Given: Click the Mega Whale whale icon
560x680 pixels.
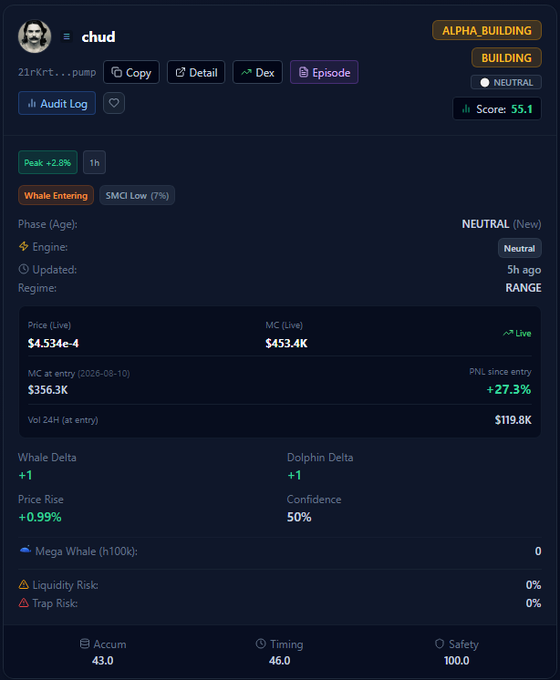Looking at the screenshot, I should point(25,550).
